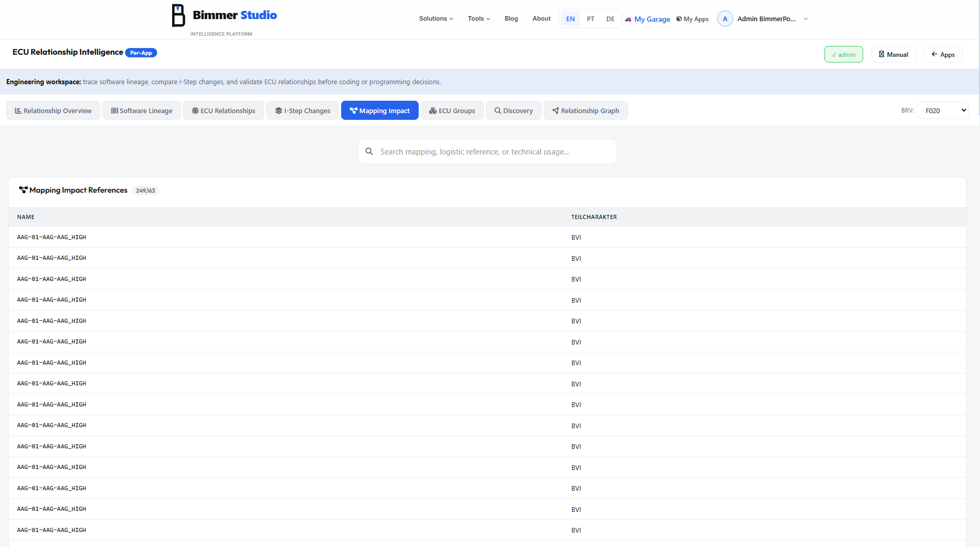Click the ECU Relationships chip icon

(195, 111)
